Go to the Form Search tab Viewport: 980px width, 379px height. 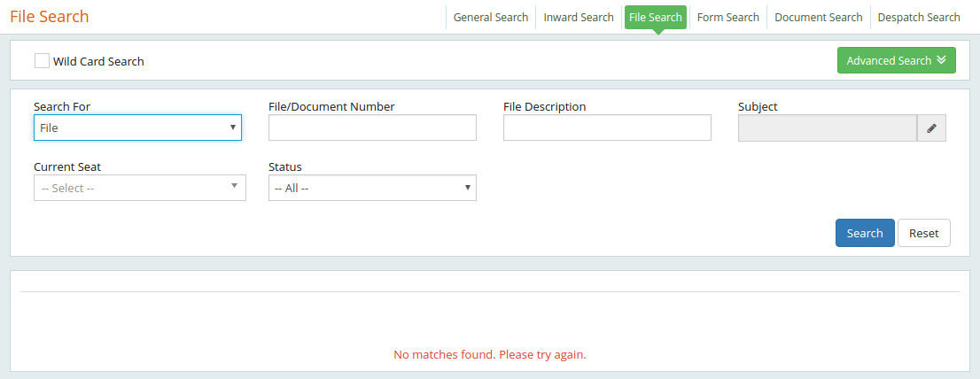click(x=727, y=17)
